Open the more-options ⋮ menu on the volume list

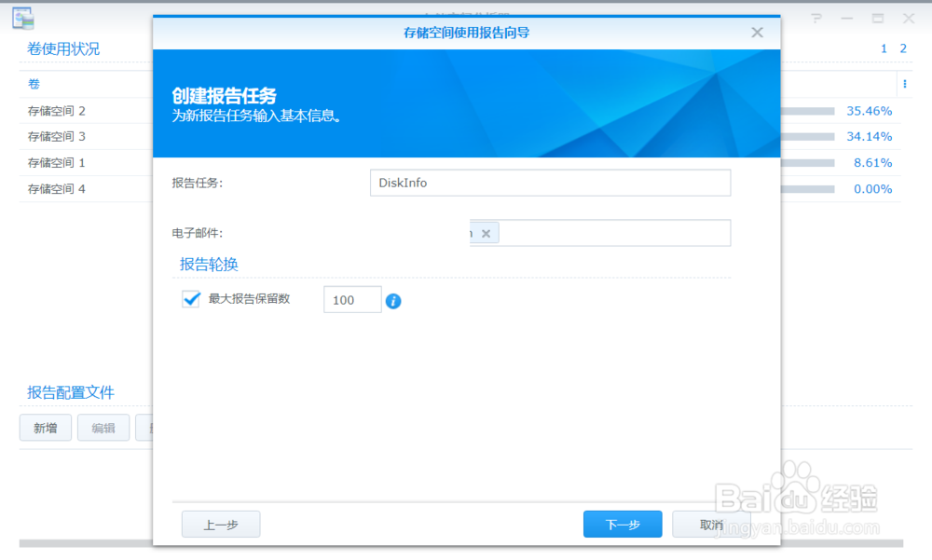tap(905, 85)
